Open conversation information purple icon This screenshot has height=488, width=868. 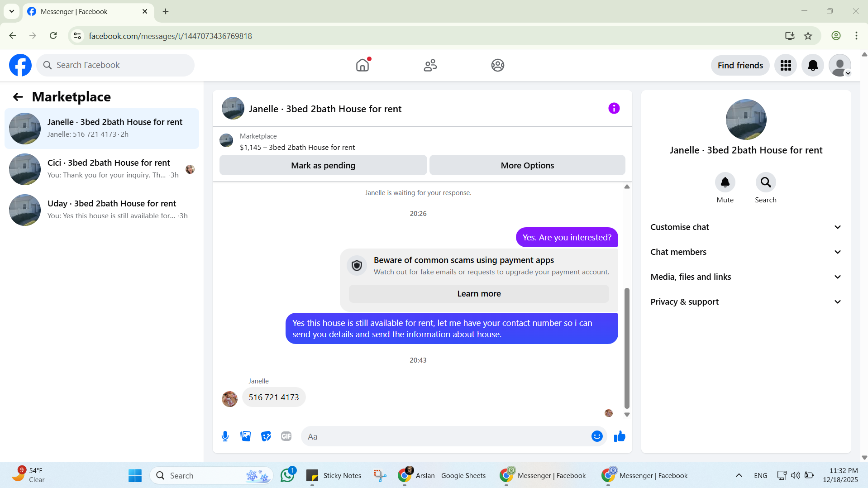(614, 108)
